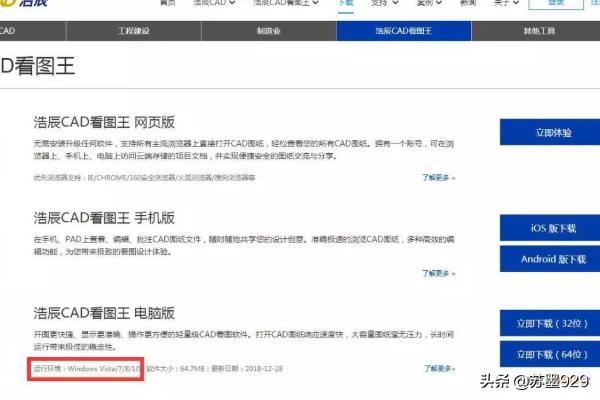600x400 pixels.
Task: Expand the 浩辰CAD看图王 dropdown in top navigation
Action: pyautogui.click(x=286, y=3)
